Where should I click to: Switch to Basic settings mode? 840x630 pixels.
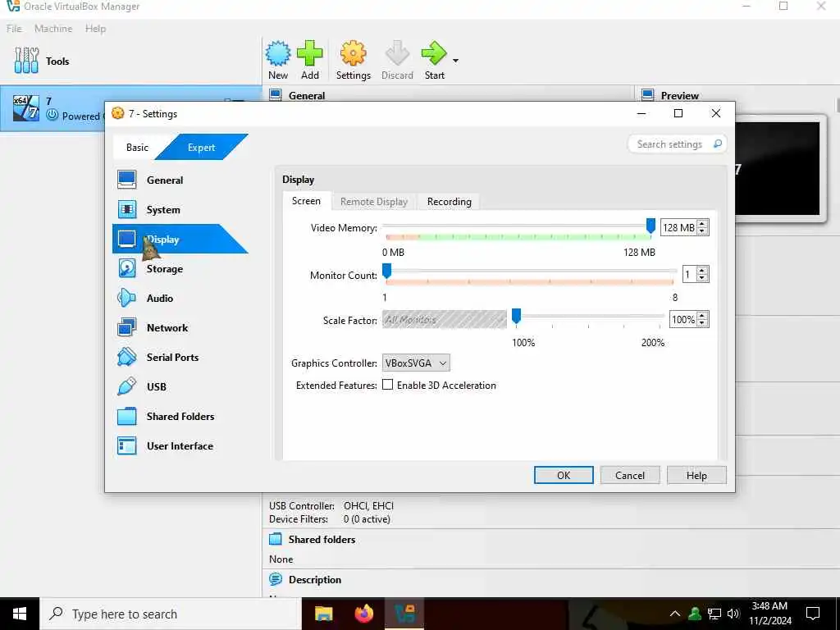coord(137,148)
